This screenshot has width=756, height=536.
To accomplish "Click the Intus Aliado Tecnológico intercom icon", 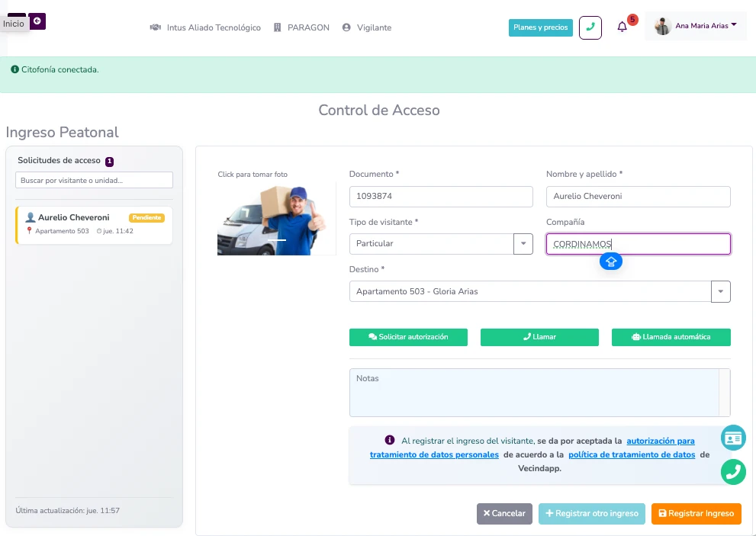I will coord(155,27).
